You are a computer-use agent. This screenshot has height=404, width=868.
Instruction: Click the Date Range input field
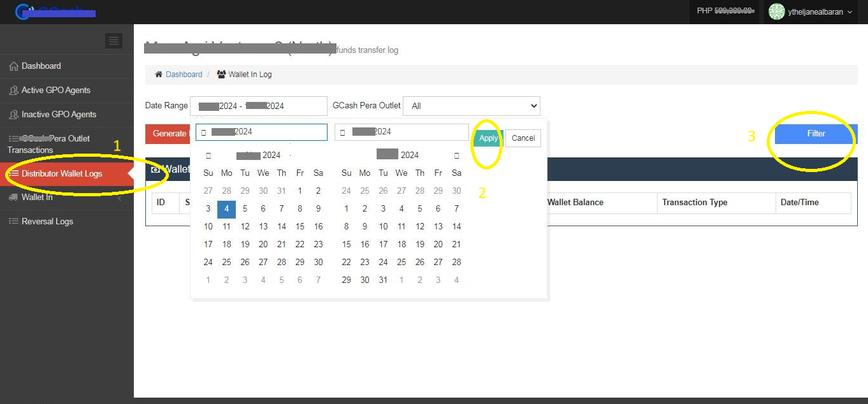click(x=259, y=106)
